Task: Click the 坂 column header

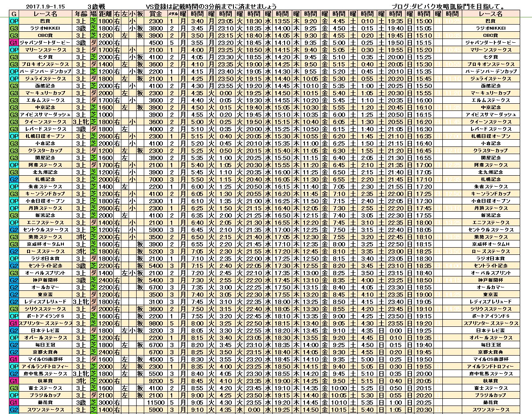Action: (x=140, y=14)
